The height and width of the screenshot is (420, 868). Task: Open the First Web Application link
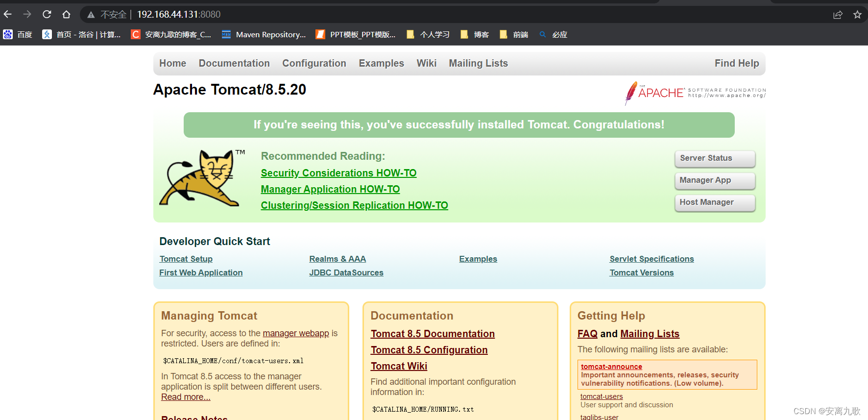[x=201, y=272]
